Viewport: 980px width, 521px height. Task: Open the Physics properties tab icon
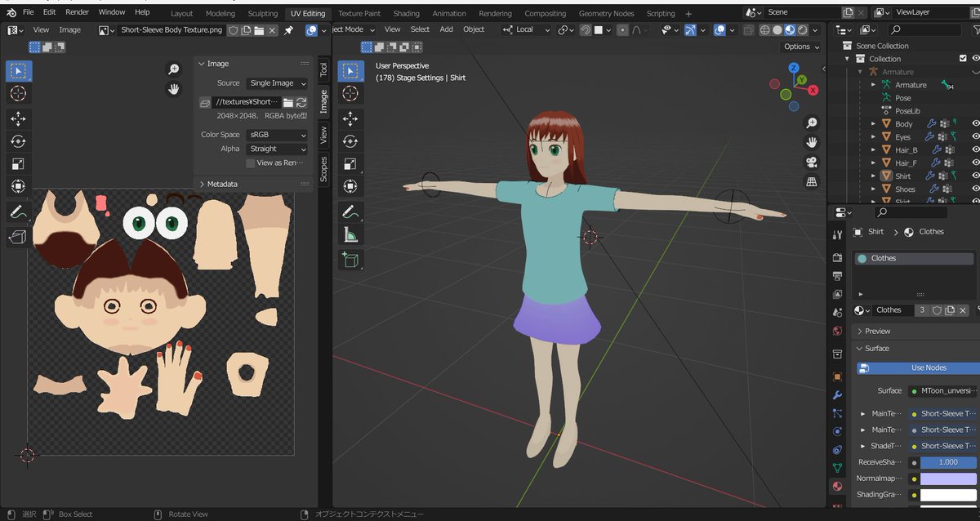coord(837,432)
